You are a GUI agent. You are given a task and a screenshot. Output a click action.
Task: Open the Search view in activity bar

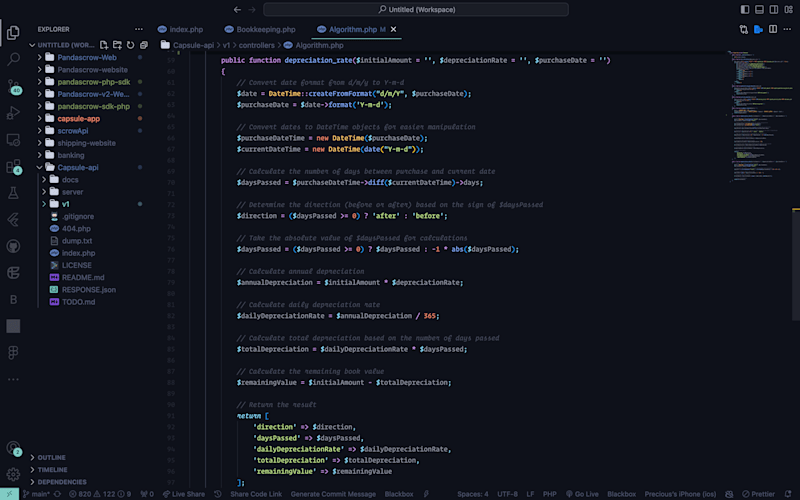[13, 59]
